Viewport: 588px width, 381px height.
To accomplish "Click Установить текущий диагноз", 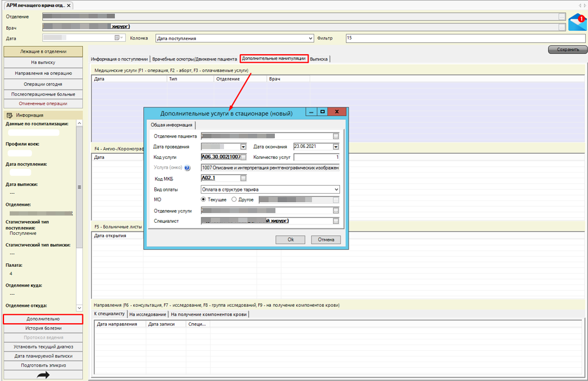I will (43, 347).
